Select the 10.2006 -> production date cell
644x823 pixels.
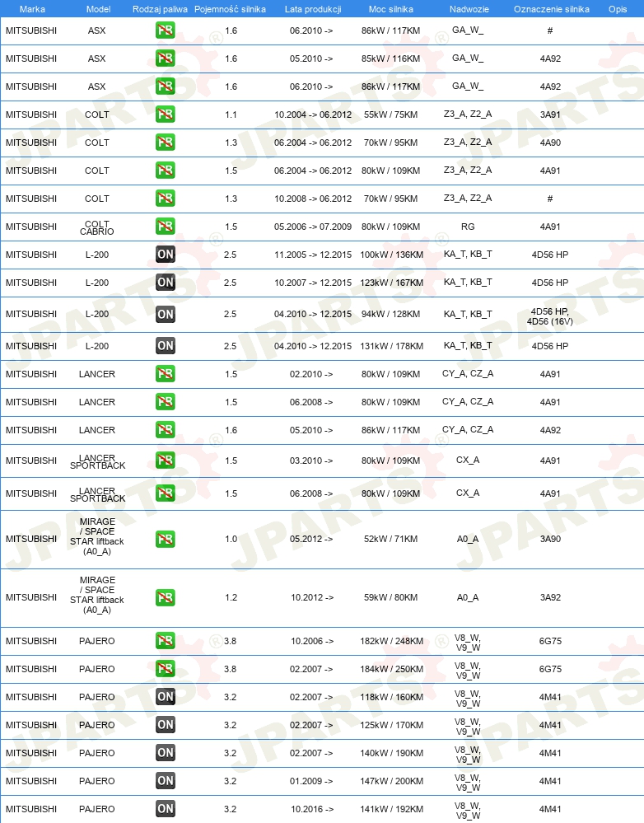click(x=312, y=641)
